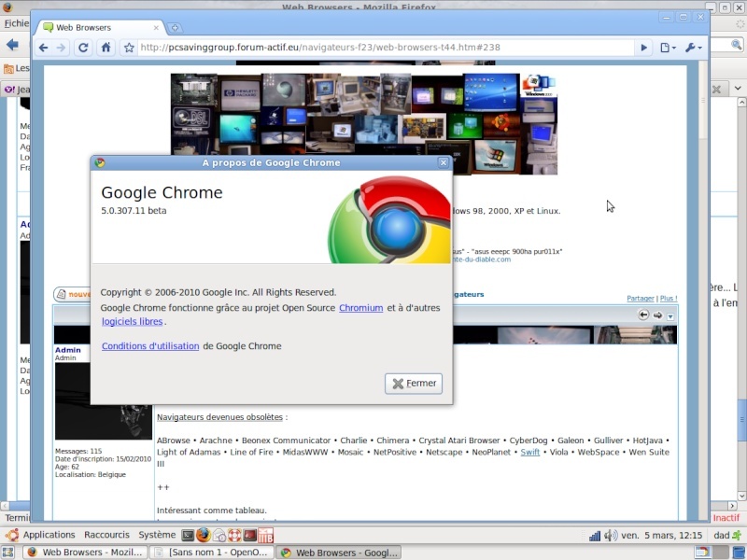Click Firefox's vertical scrollbar down arrow
Image resolution: width=747 pixels, height=560 pixels.
click(x=741, y=497)
